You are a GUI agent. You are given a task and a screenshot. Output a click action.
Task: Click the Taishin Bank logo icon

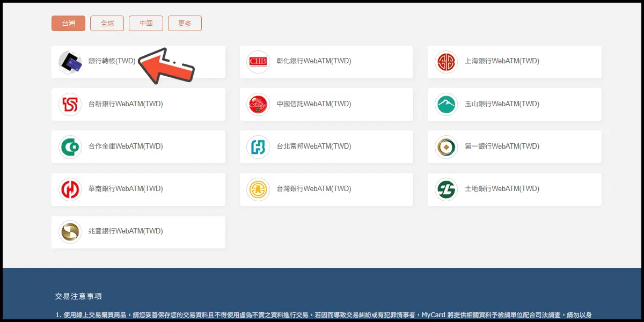[x=70, y=104]
